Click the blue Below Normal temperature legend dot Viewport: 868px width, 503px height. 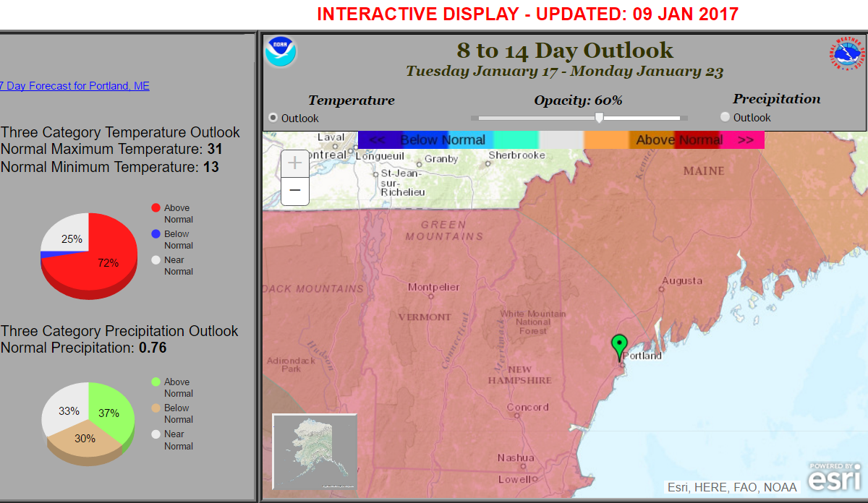coord(156,234)
